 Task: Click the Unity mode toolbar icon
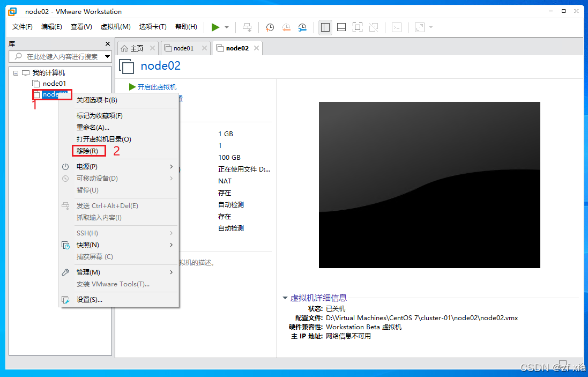pos(374,27)
